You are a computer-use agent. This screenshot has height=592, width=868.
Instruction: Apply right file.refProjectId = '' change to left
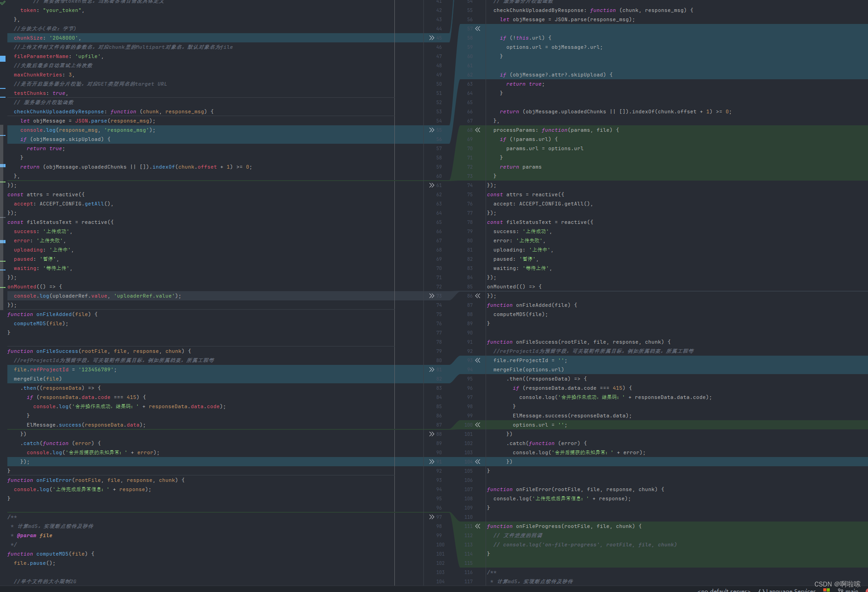point(478,360)
